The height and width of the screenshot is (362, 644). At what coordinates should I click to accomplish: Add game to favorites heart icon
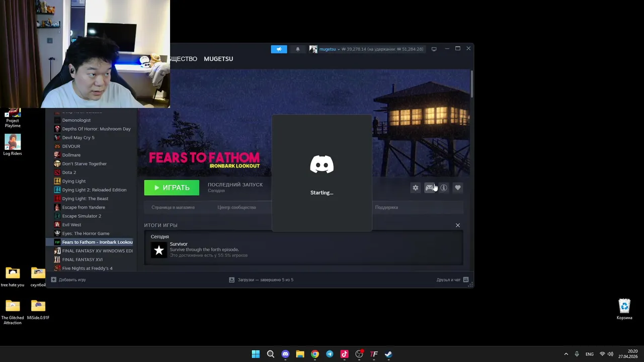coord(458,188)
